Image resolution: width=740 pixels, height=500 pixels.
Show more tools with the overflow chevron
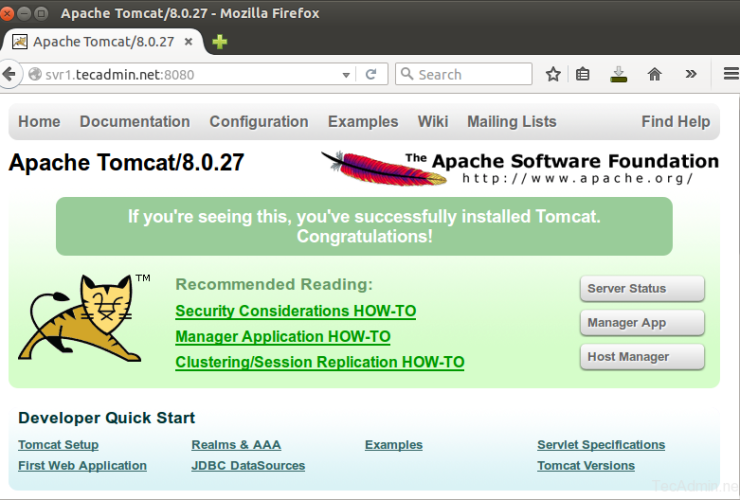click(691, 74)
